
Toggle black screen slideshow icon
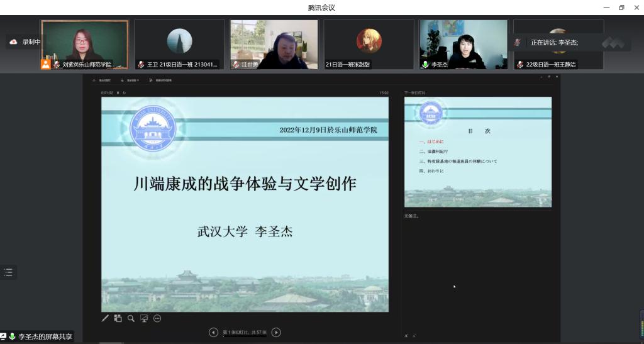[144, 318]
